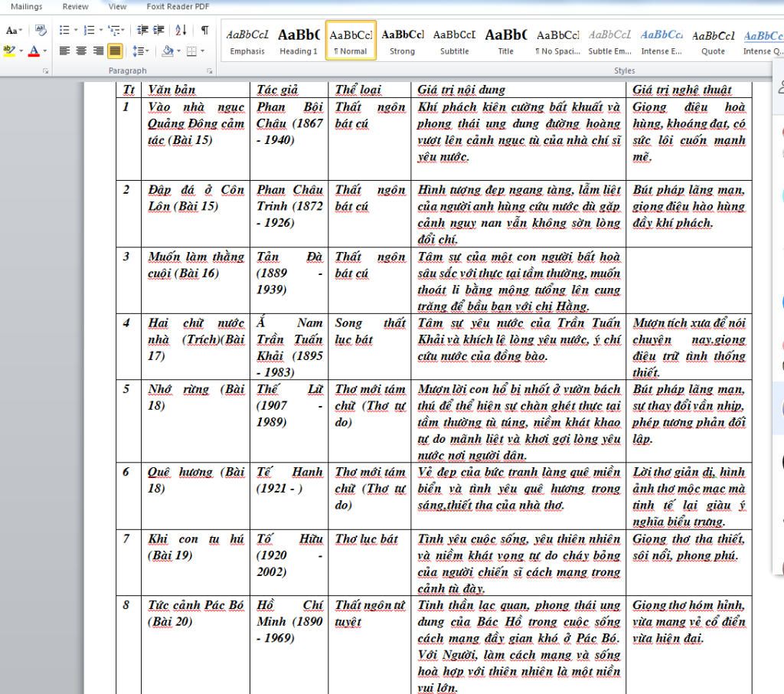
Task: Click the Clear Formatting eraser icon
Action: [41, 31]
